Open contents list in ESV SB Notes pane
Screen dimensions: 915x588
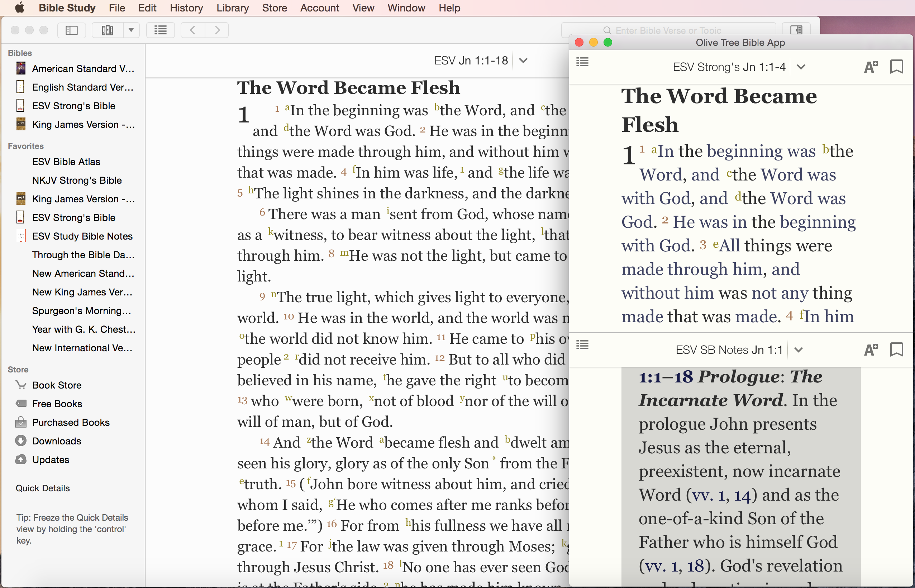pyautogui.click(x=582, y=345)
